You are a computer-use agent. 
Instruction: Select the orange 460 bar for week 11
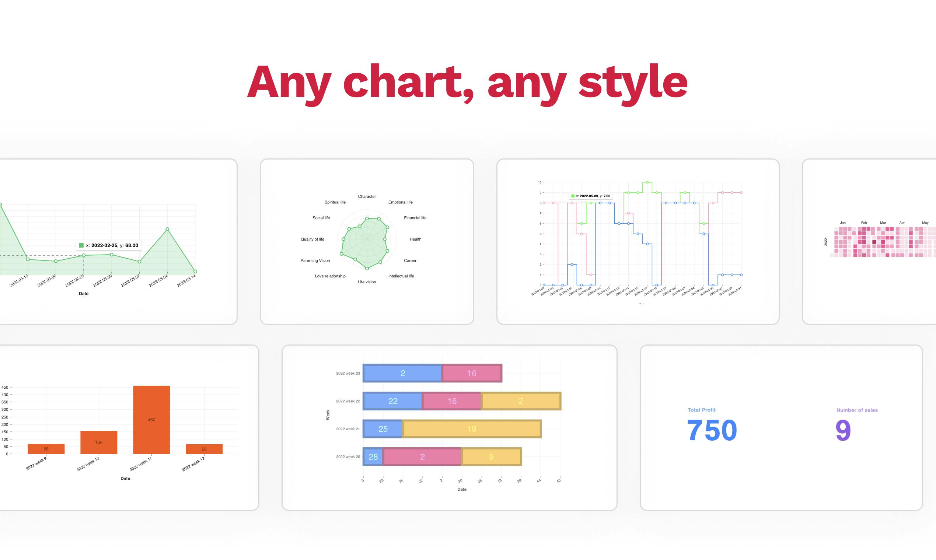151,420
